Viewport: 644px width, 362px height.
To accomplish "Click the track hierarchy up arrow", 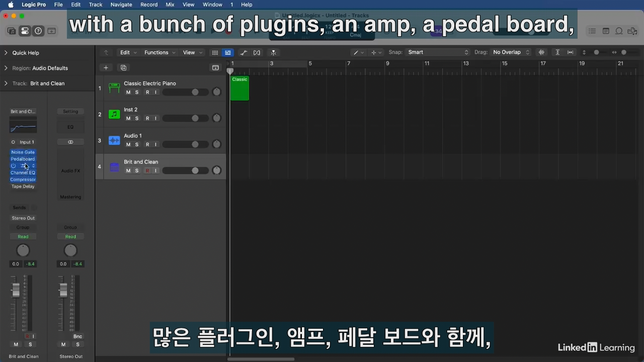I will coord(106,52).
